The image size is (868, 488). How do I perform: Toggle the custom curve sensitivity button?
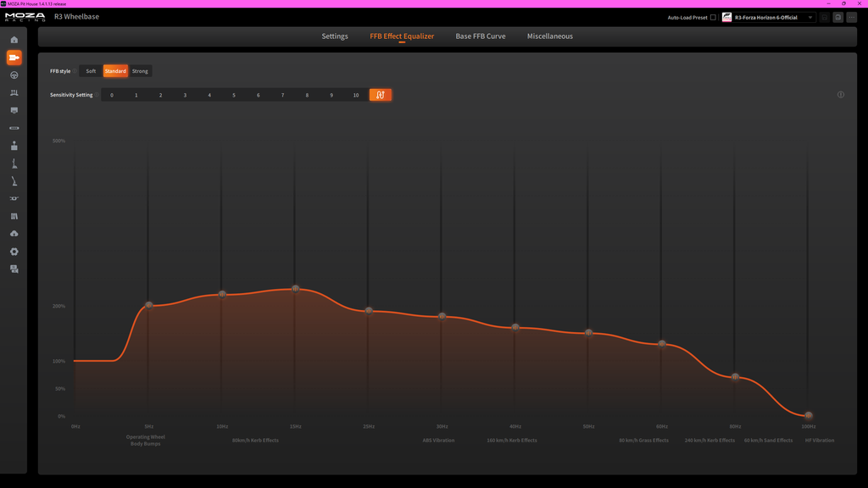pos(381,95)
